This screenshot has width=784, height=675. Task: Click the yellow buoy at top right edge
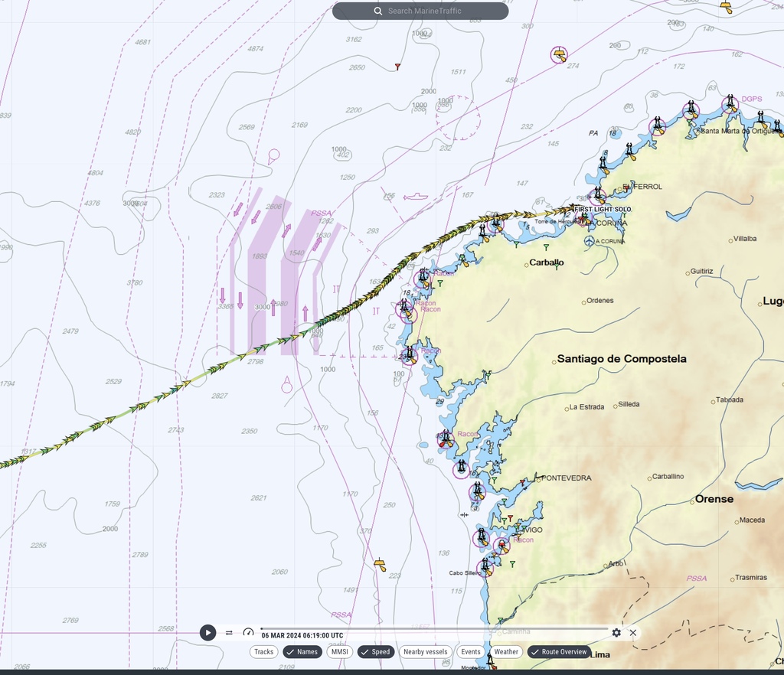727,7
